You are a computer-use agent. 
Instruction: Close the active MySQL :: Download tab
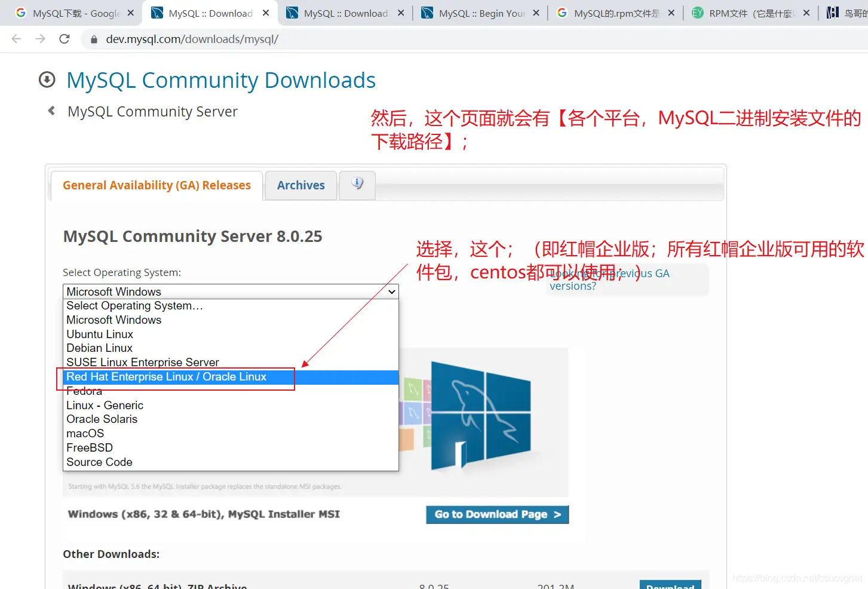(266, 13)
